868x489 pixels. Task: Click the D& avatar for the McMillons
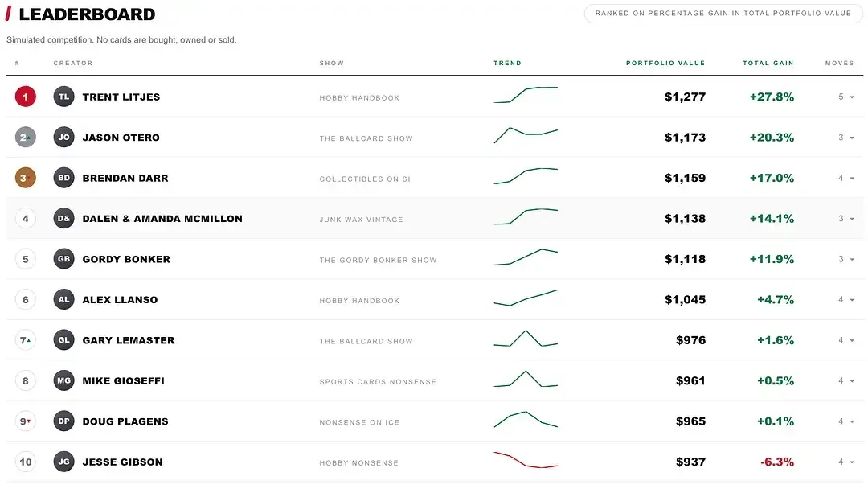(63, 219)
